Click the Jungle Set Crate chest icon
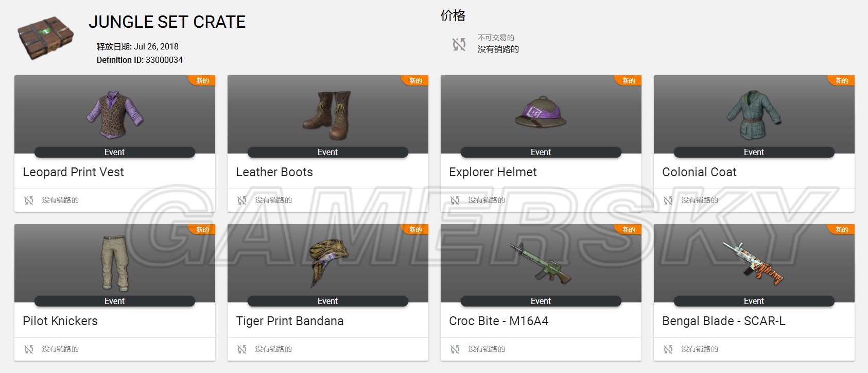The width and height of the screenshot is (868, 373). click(x=46, y=38)
